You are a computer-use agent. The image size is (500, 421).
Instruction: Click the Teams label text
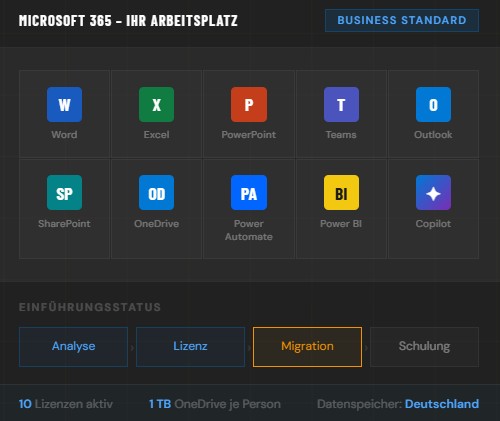pyautogui.click(x=341, y=135)
